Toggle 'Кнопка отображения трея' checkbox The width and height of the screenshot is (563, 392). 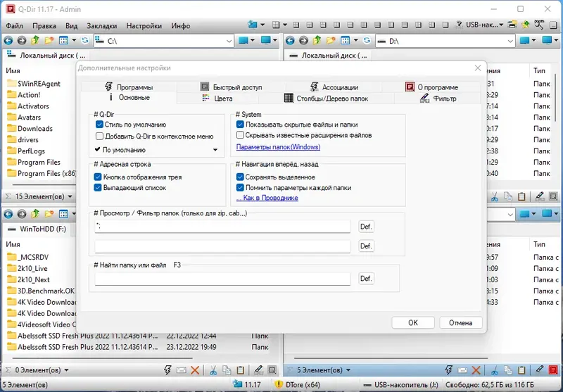(x=98, y=177)
